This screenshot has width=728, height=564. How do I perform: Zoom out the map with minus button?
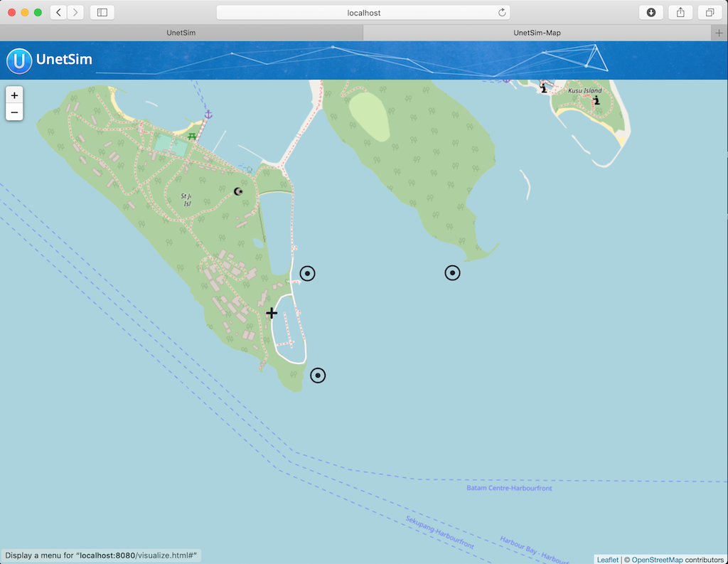(x=14, y=112)
